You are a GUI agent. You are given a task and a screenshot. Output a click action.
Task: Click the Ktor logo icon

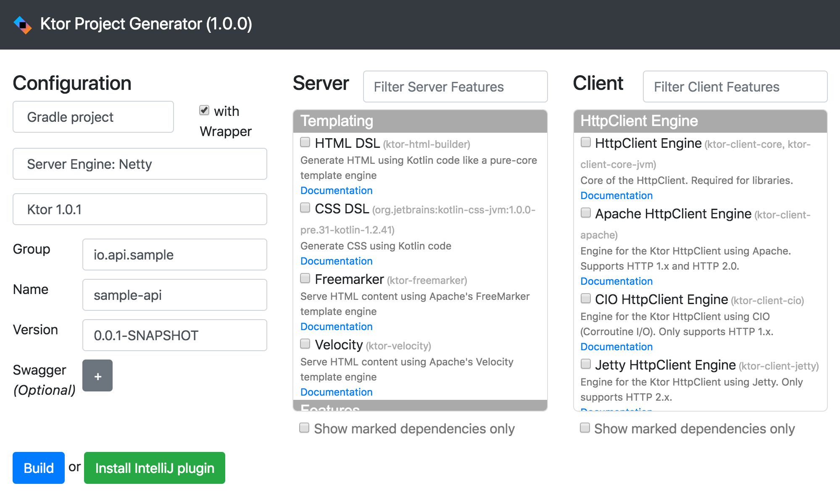click(22, 24)
